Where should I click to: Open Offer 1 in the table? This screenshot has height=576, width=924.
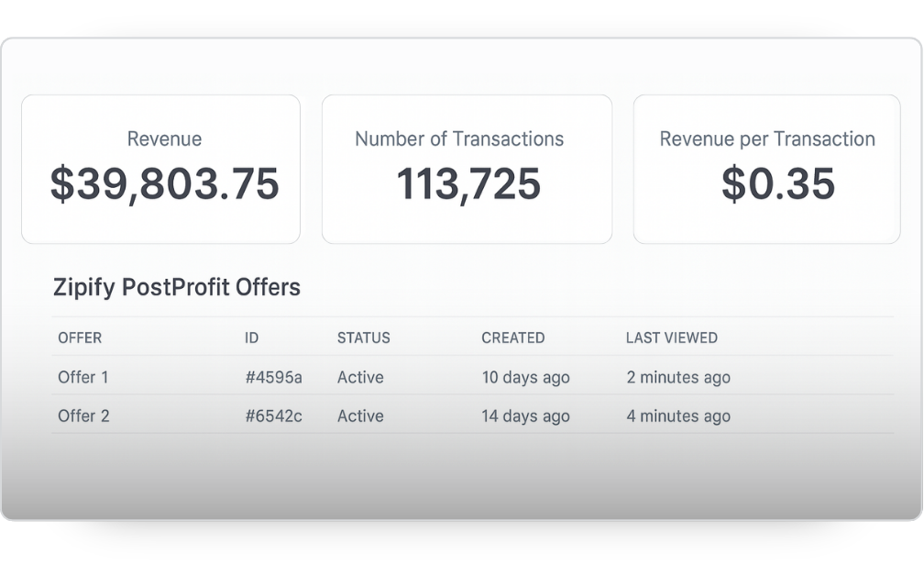[x=83, y=377]
